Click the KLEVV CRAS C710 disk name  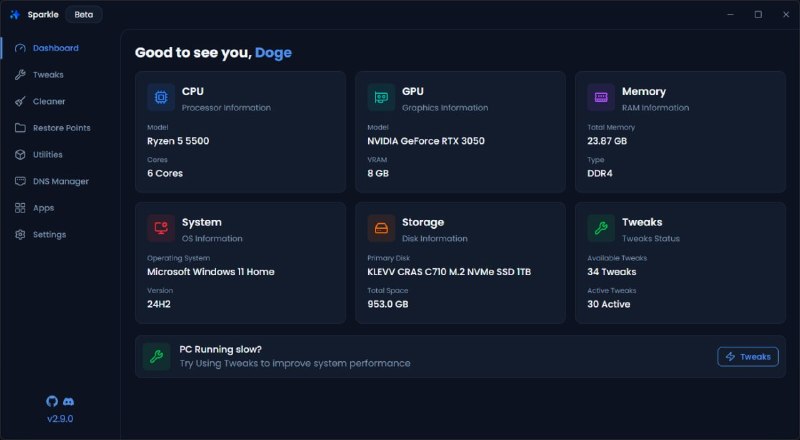tap(449, 272)
